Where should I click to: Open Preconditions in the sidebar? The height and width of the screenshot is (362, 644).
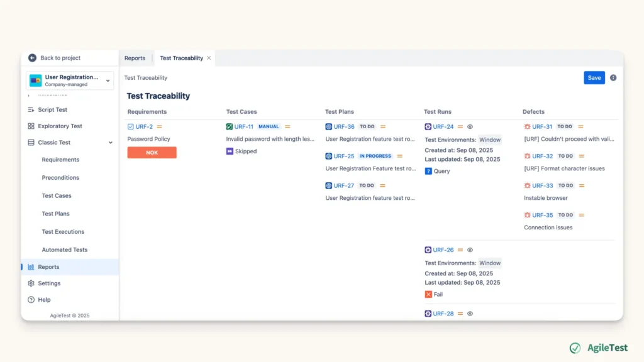pyautogui.click(x=60, y=178)
